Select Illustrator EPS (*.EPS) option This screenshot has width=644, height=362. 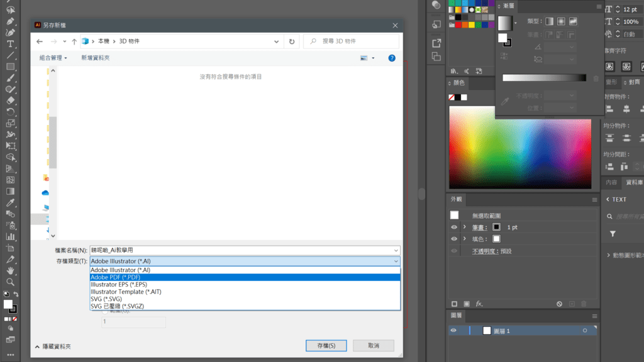245,284
